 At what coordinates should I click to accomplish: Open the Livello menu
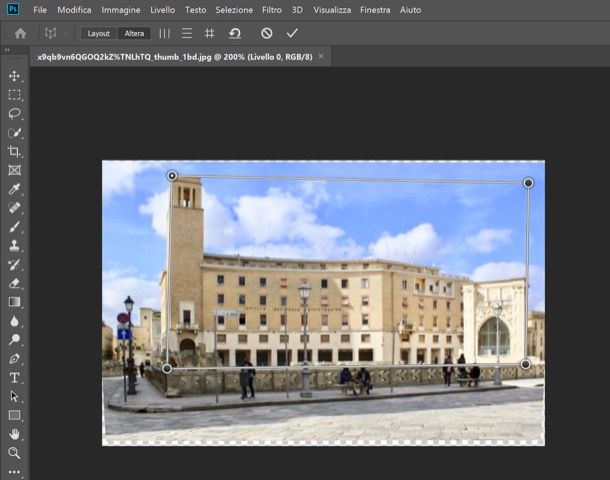(x=163, y=10)
